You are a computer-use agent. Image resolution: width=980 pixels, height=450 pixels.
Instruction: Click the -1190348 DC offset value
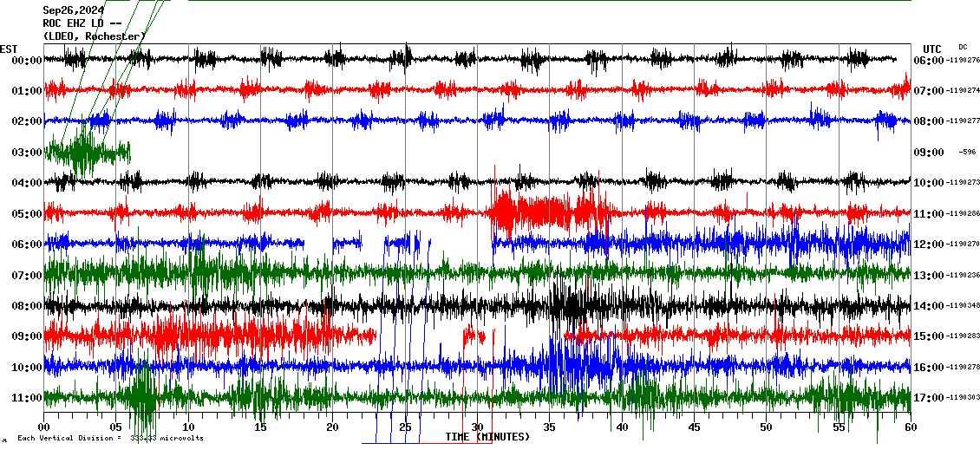[963, 306]
